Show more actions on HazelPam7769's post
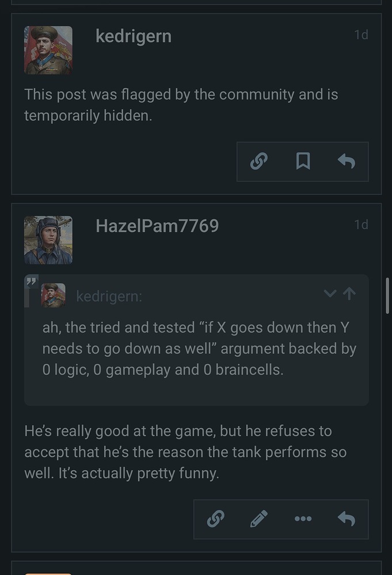 coord(303,519)
